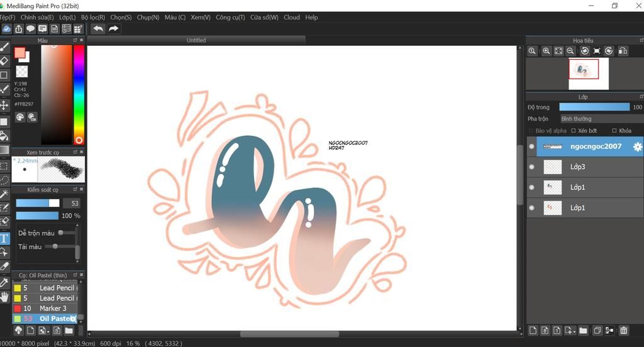644x347 pixels.
Task: Undock the Kiểm soát cọ panel
Action: click(x=75, y=189)
